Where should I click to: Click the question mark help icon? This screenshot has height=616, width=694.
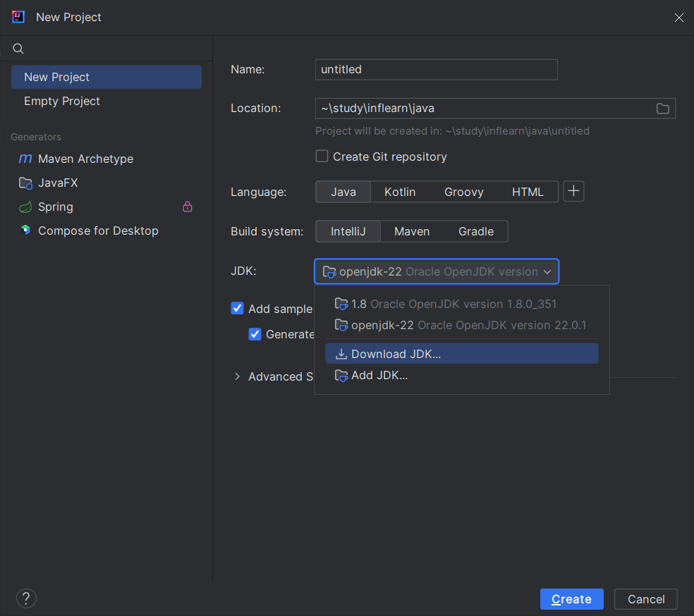[x=26, y=598]
